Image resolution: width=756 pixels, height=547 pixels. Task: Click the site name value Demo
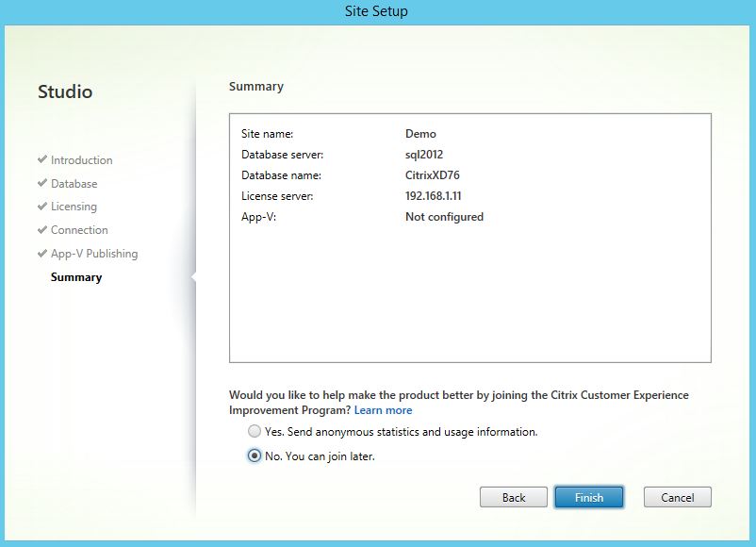[x=420, y=134]
